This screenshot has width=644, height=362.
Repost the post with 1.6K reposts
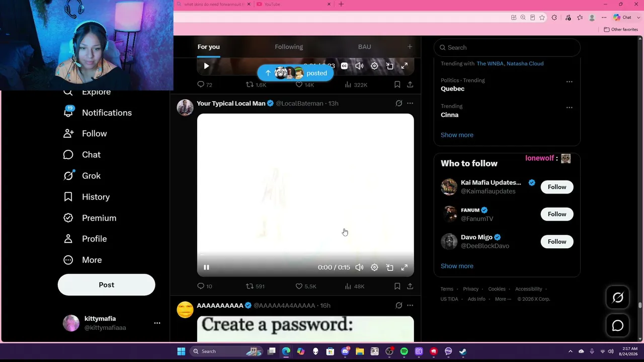click(x=256, y=84)
